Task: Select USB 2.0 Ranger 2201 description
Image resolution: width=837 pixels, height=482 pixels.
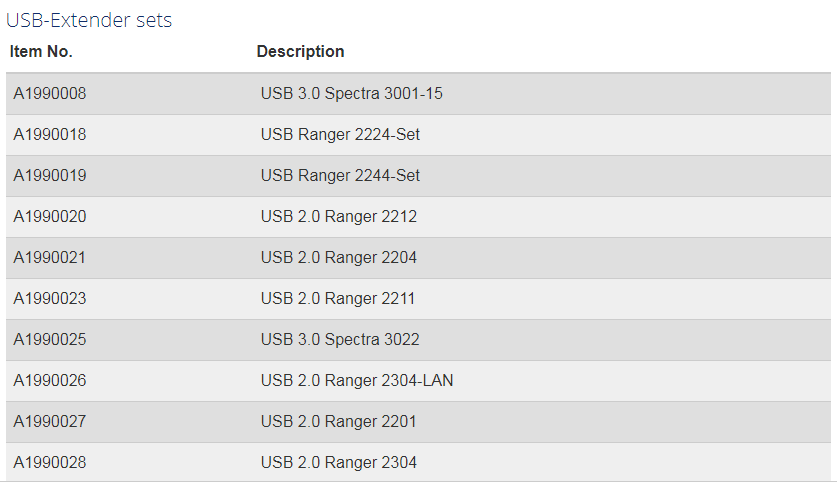Action: tap(338, 422)
